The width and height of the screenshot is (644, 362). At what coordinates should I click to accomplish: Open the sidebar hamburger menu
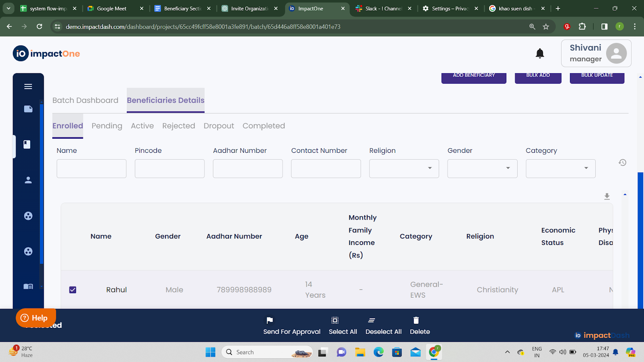(x=28, y=86)
